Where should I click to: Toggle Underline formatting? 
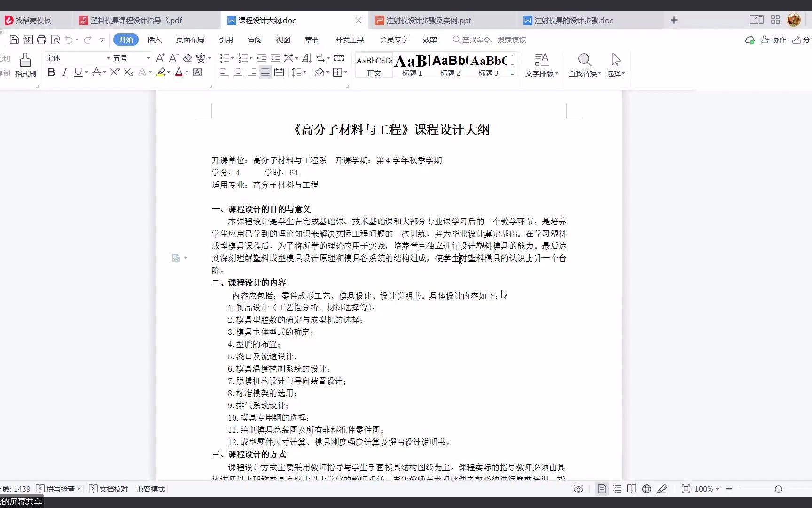(x=78, y=72)
